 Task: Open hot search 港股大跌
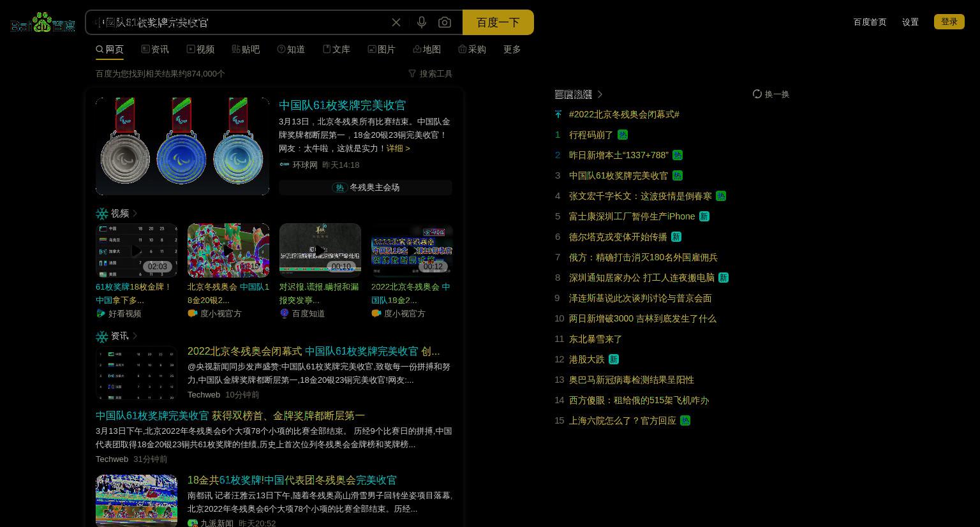[586, 359]
